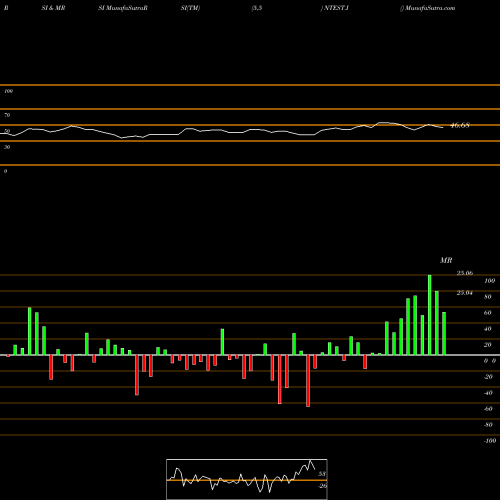The width and height of the screenshot is (500, 500).
Task: Click the -60 label on the MR axis
Action: click(488, 409)
